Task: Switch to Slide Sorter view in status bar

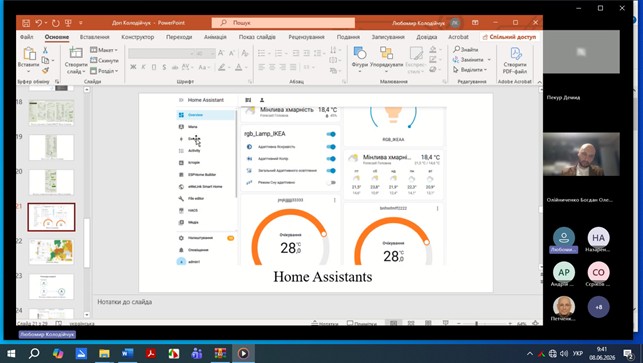Action: click(x=411, y=324)
